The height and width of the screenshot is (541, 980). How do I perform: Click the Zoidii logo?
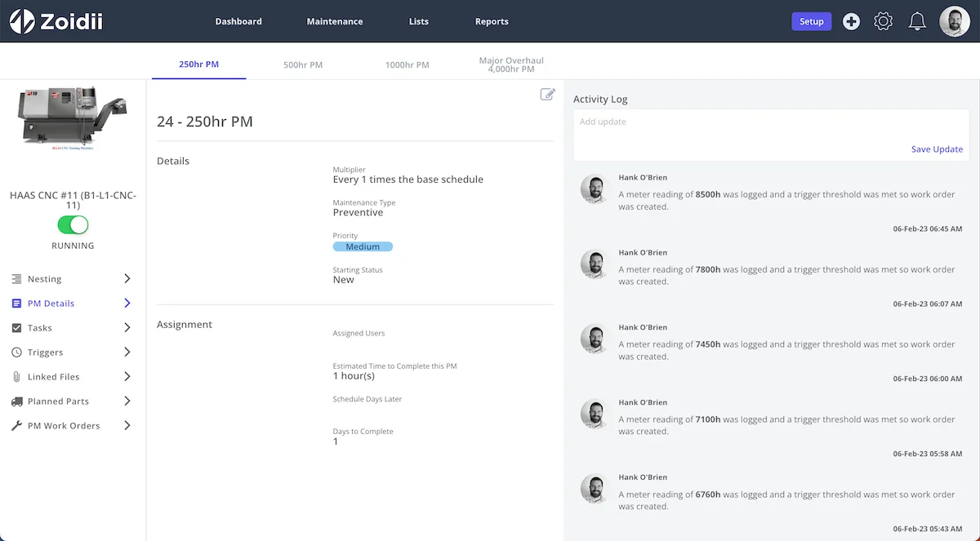point(56,21)
